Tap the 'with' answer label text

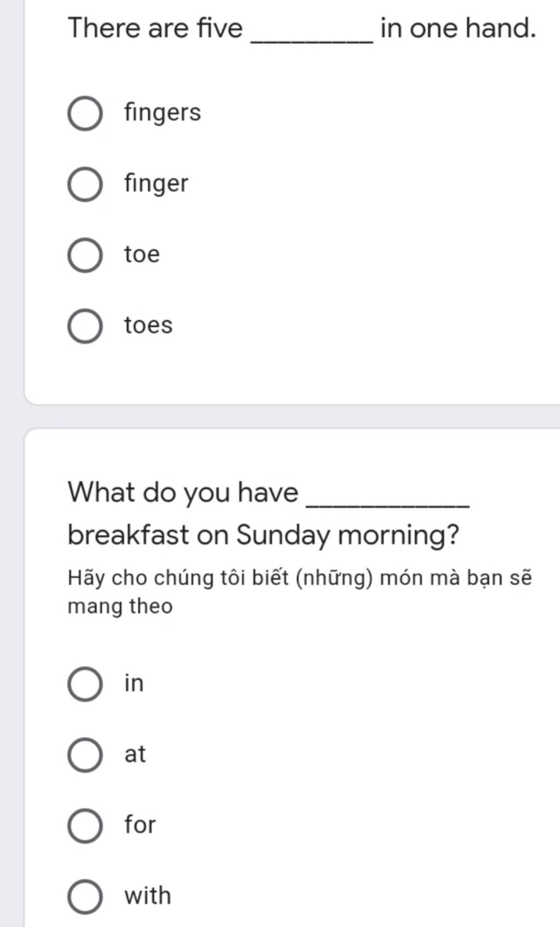pos(148,896)
